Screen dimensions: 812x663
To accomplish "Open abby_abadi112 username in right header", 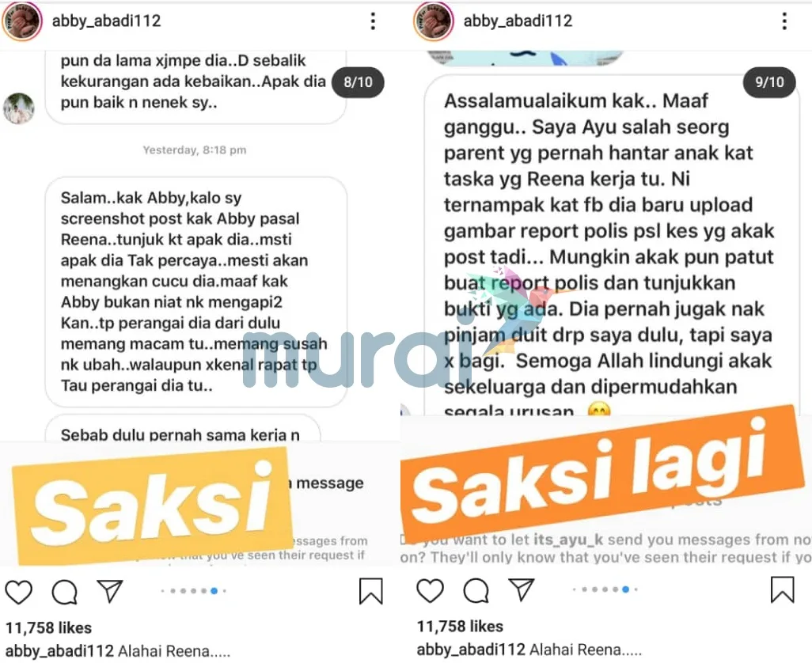I will 518,21.
